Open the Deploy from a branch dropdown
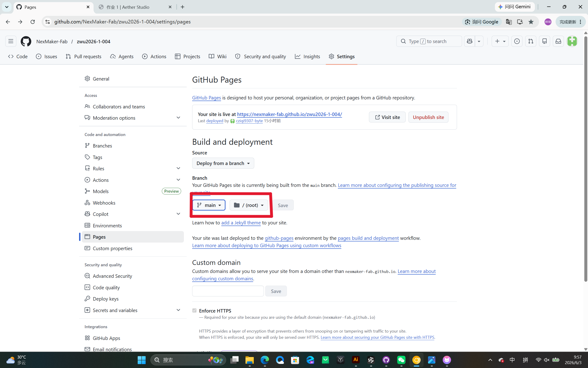This screenshot has width=588, height=368. point(223,163)
